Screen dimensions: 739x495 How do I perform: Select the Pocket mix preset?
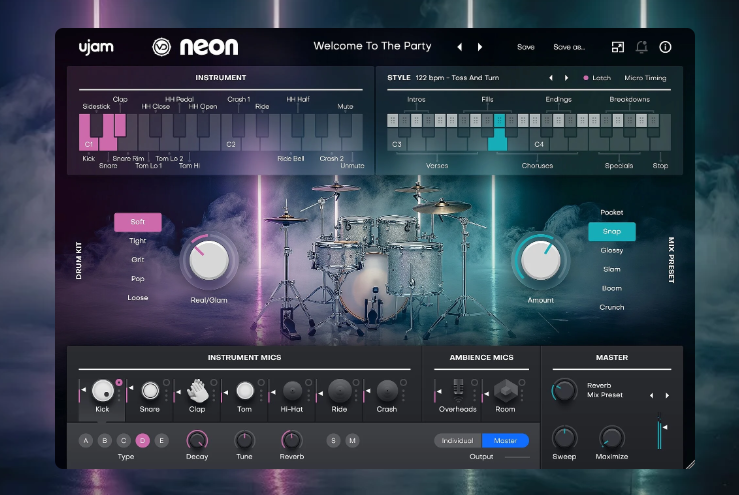pos(612,213)
